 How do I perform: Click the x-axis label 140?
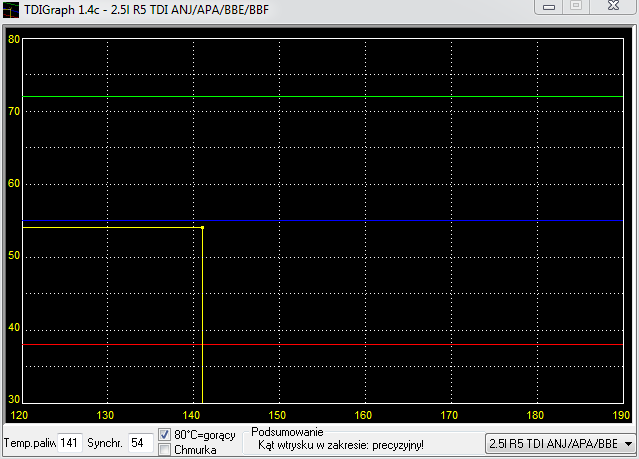click(x=191, y=415)
